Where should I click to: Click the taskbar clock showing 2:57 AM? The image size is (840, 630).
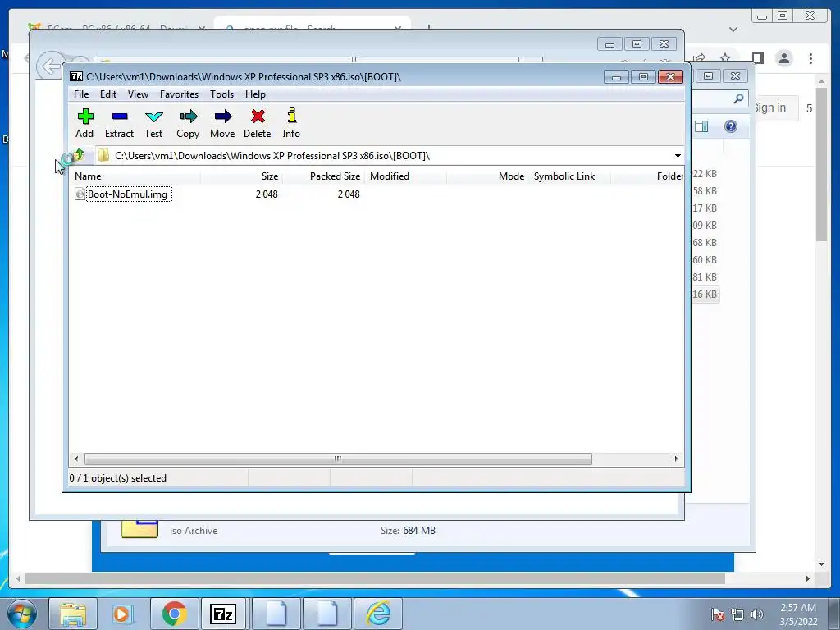(x=798, y=614)
